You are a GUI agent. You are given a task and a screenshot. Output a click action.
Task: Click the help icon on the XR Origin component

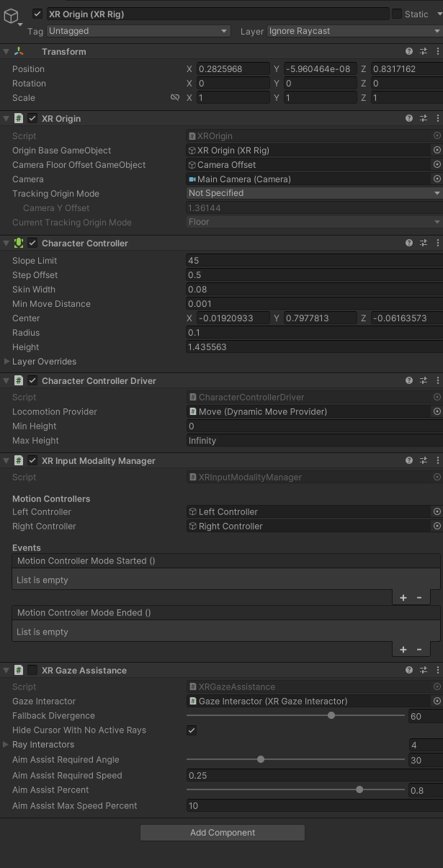tap(408, 118)
